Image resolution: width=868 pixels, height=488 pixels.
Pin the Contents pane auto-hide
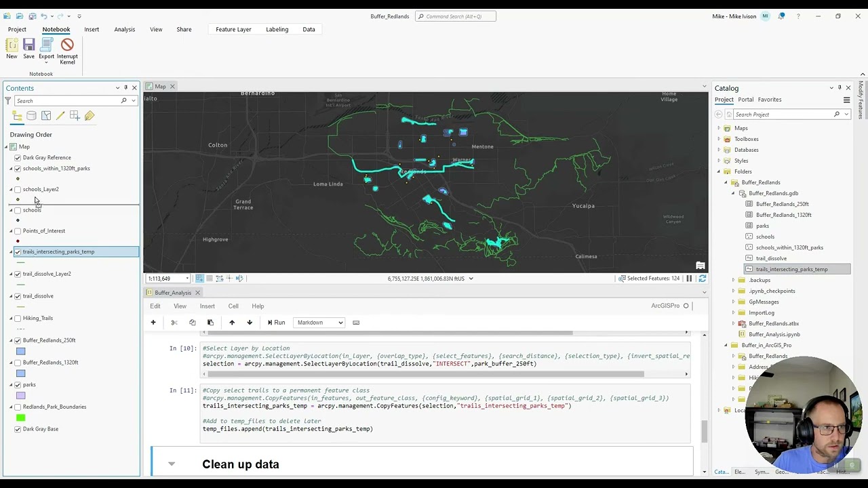click(125, 88)
